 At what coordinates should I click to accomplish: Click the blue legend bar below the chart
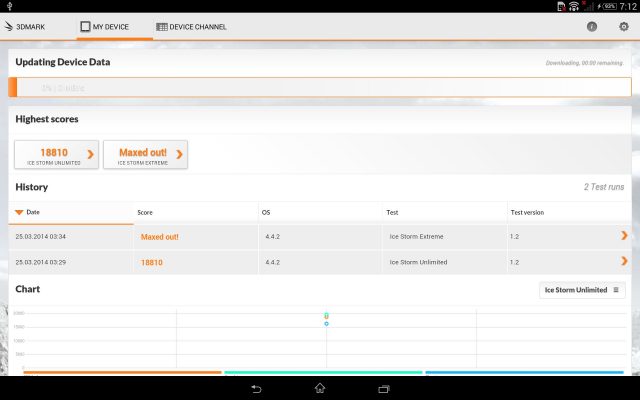tap(524, 372)
